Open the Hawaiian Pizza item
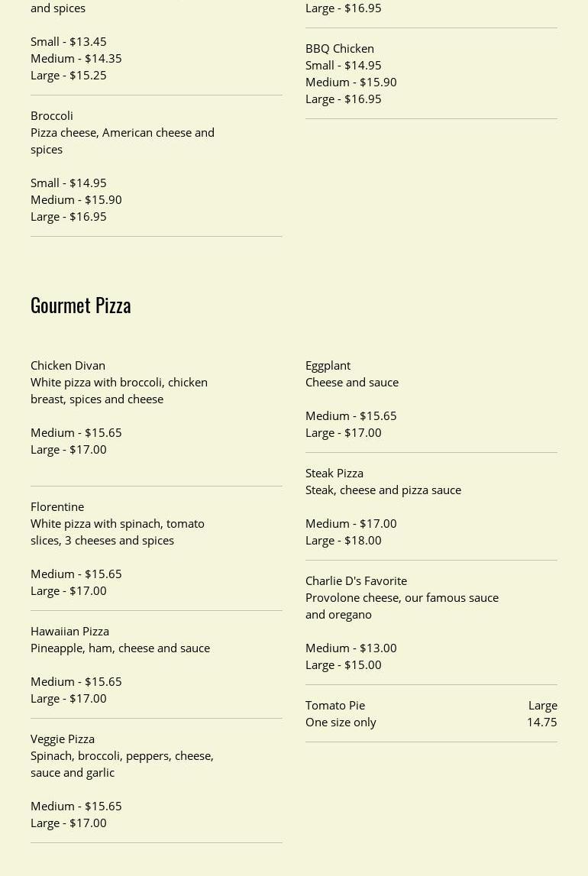 tap(69, 631)
